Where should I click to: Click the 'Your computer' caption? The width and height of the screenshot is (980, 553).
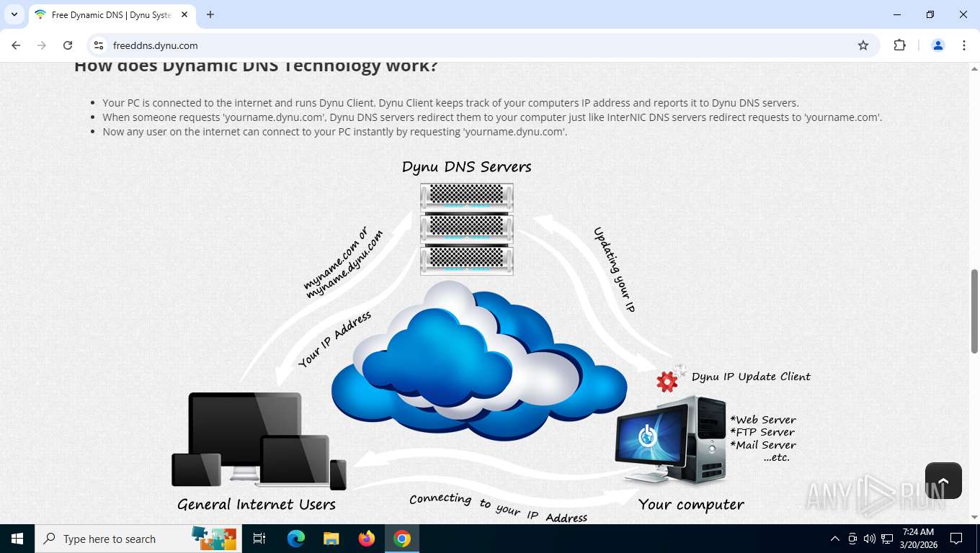click(x=691, y=505)
